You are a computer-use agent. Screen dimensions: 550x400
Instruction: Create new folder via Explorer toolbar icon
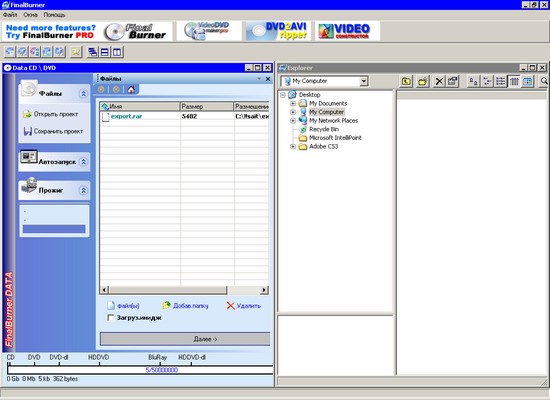click(x=423, y=81)
